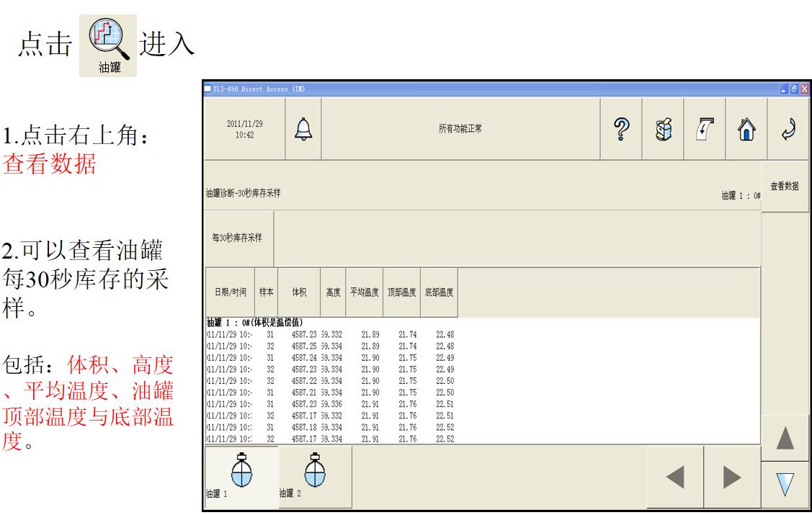The height and width of the screenshot is (515, 812).
Task: Go to next page with right arrow
Action: 732,478
